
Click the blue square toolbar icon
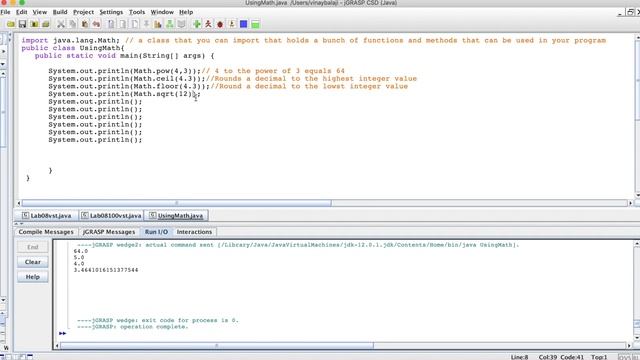[x=244, y=24]
